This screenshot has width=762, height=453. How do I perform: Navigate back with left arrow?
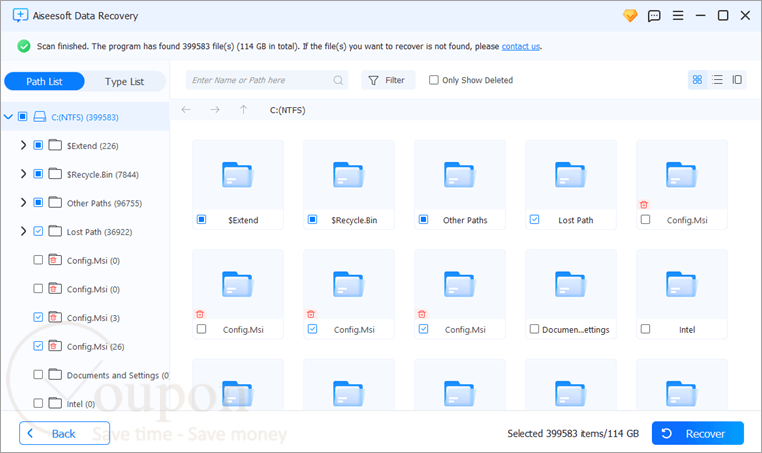coord(186,110)
